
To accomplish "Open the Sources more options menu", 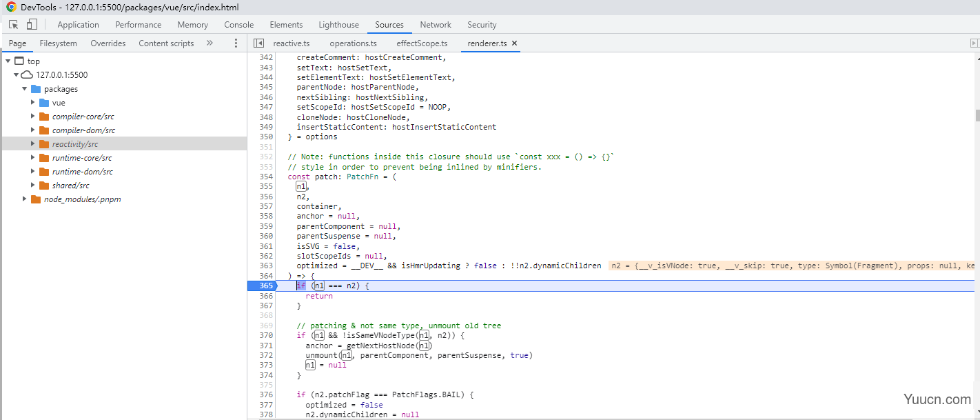I will tap(236, 43).
